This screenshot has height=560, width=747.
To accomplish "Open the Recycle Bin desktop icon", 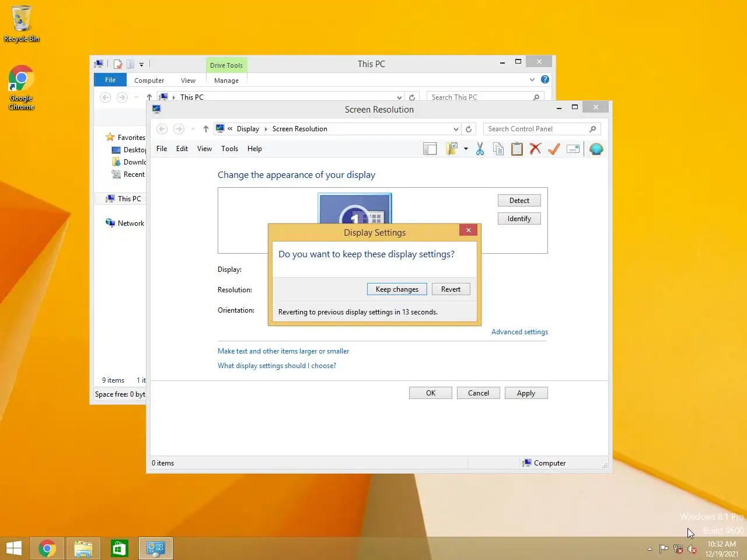I will tap(22, 24).
